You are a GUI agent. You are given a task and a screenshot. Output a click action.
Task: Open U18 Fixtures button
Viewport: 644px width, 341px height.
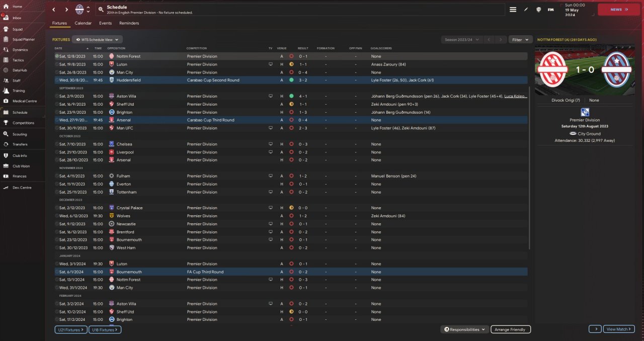[x=105, y=329]
